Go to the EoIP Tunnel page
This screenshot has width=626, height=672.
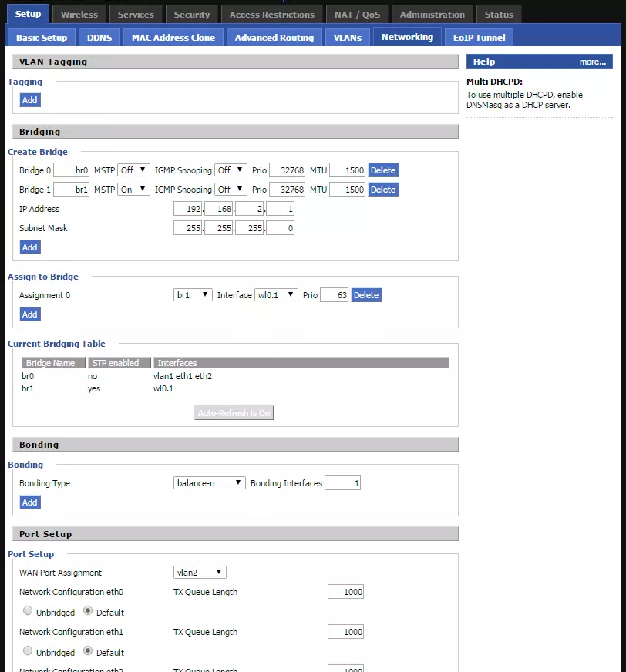(479, 36)
